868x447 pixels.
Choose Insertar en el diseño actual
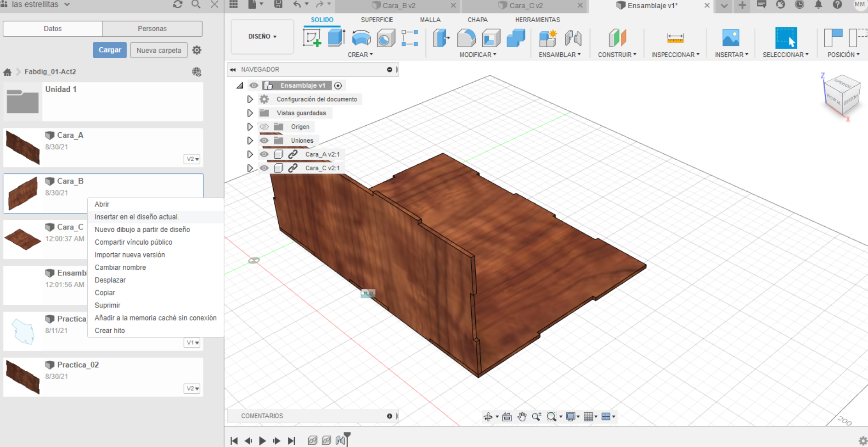137,217
